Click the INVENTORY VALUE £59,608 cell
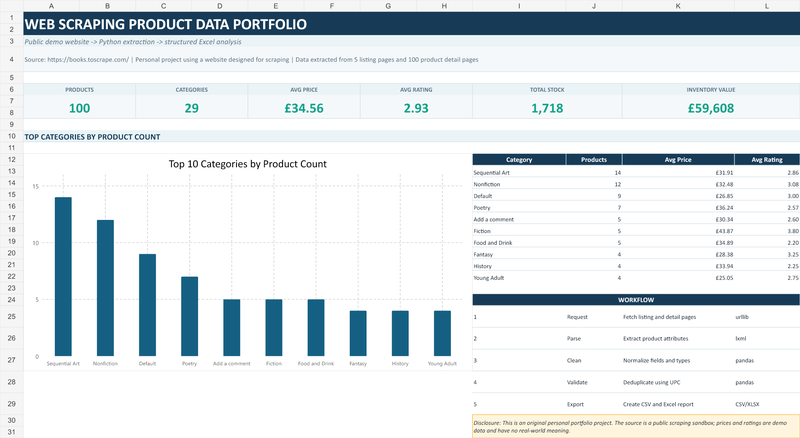This screenshot has height=438, width=800. click(711, 108)
